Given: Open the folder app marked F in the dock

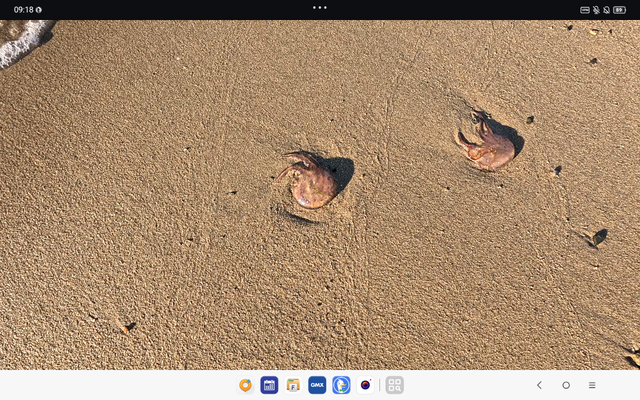Looking at the screenshot, I should 293,385.
